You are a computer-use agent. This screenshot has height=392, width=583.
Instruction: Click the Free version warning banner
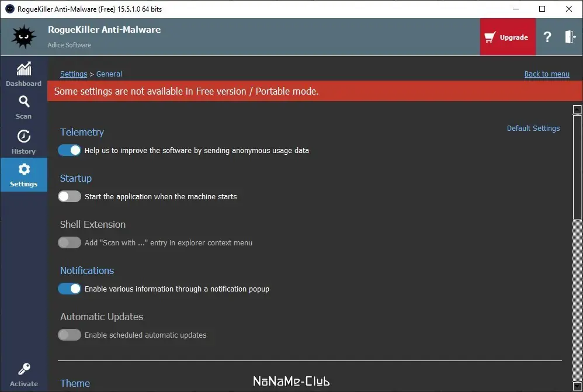(314, 91)
